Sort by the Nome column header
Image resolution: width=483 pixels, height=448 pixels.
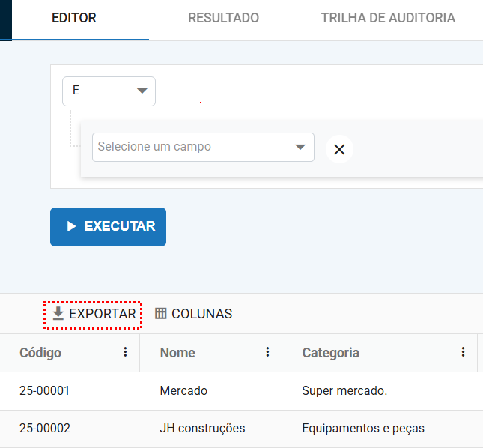coord(177,352)
